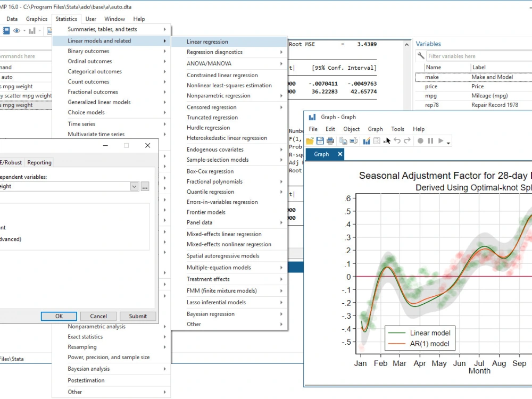Click the wrench icon in Variables panel
532x399 pixels.
point(421,56)
